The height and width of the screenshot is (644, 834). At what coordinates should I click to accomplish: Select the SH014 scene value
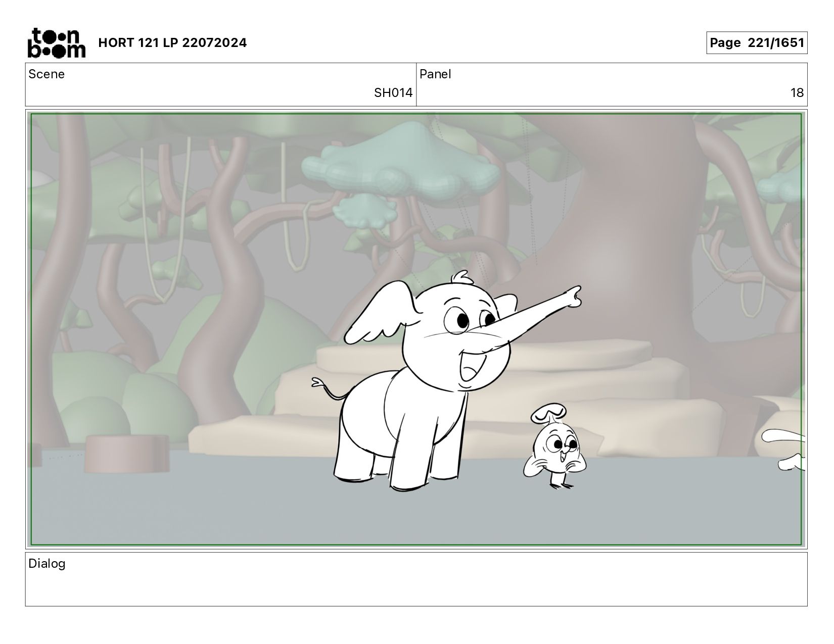[393, 93]
